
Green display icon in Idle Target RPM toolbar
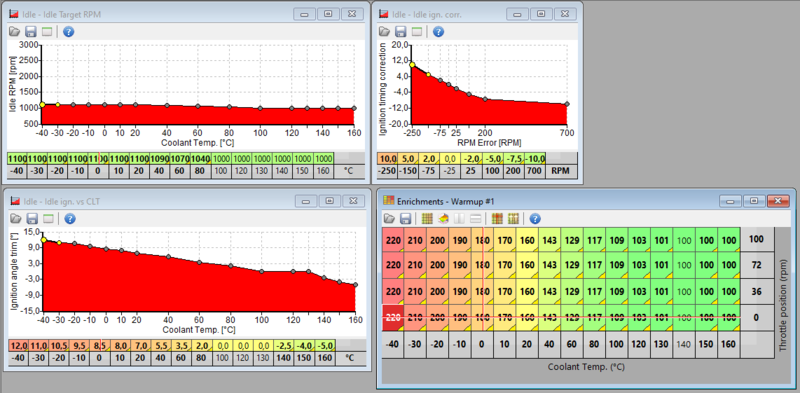[x=47, y=32]
